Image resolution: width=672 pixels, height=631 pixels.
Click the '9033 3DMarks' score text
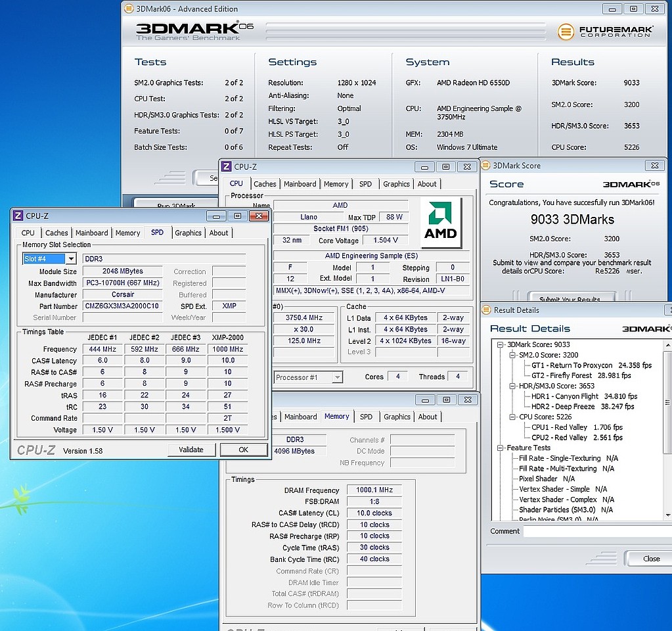572,220
